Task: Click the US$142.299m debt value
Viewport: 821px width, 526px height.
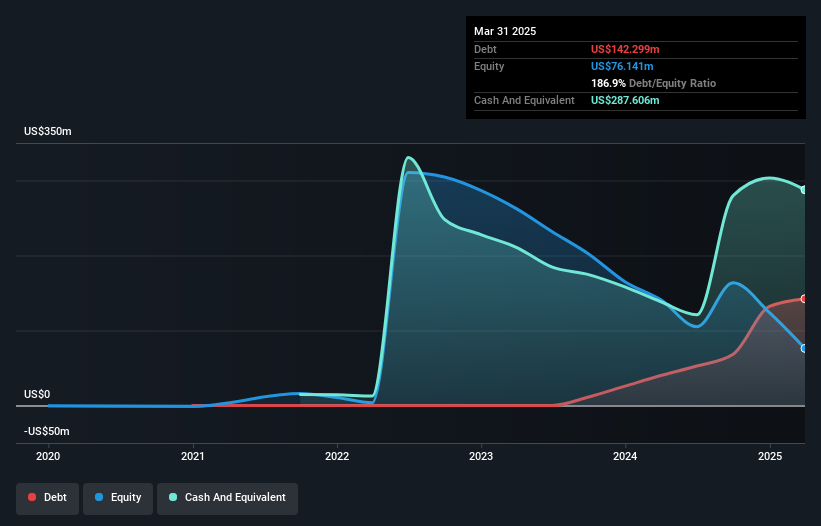Action: click(x=625, y=49)
